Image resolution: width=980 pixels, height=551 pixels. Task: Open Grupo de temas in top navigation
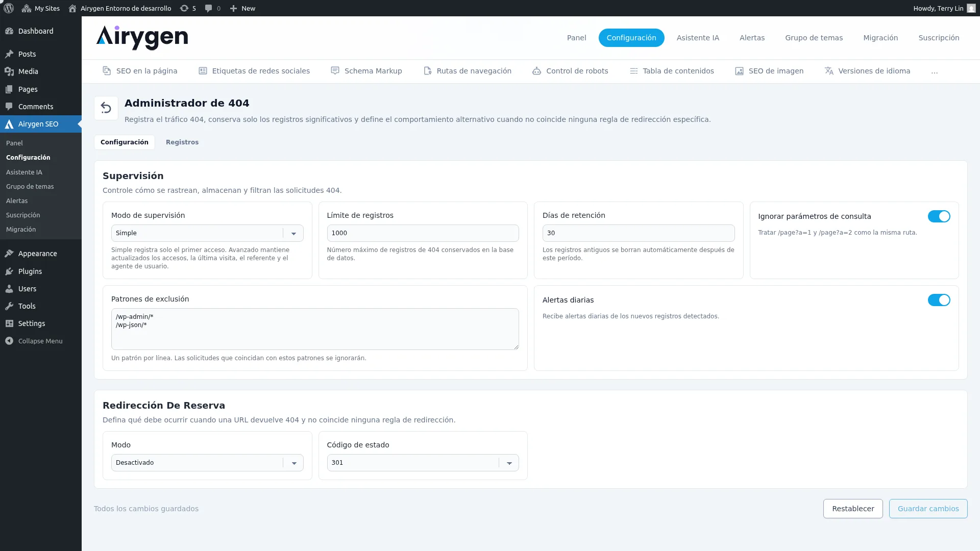(x=814, y=38)
